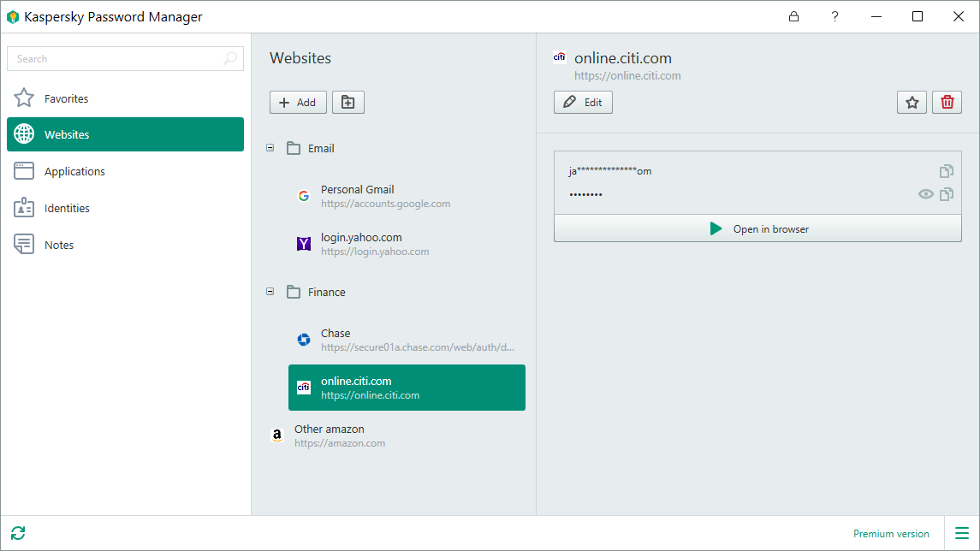The image size is (980, 551).
Task: Click the Add button
Action: click(298, 103)
